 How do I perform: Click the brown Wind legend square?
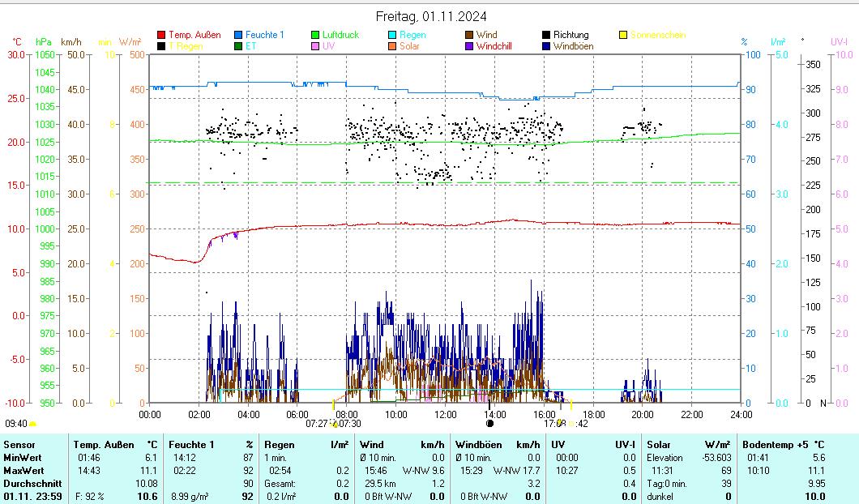point(470,35)
